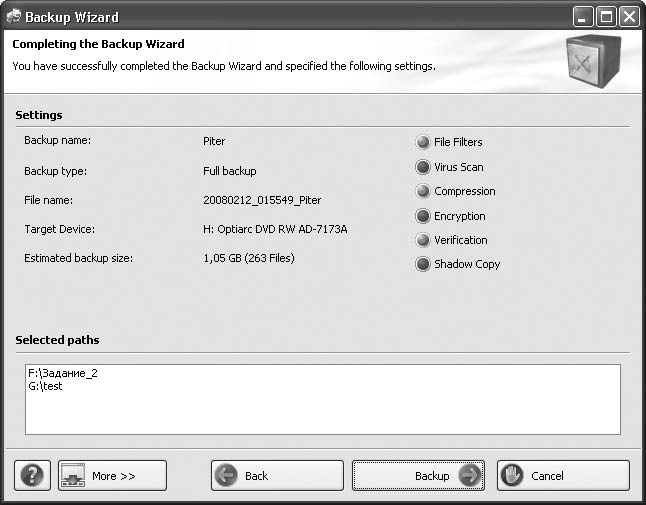Viewport: 646px width, 505px height.
Task: Cancel the Backup Wizard
Action: click(563, 476)
